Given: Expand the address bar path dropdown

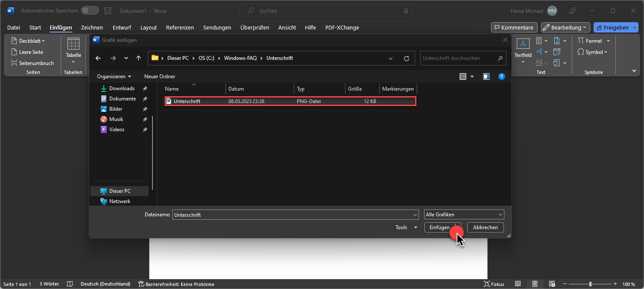Looking at the screenshot, I should click(x=391, y=58).
